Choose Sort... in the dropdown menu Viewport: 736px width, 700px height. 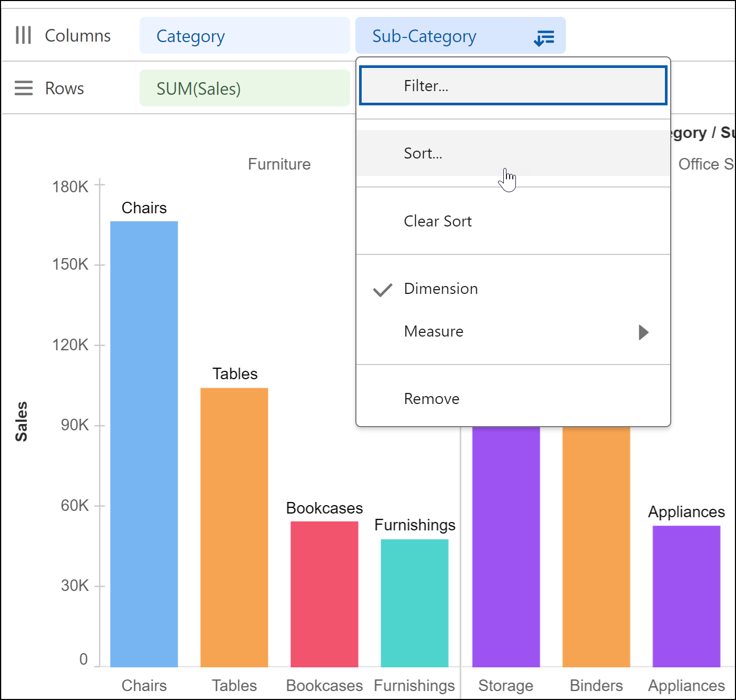(513, 153)
